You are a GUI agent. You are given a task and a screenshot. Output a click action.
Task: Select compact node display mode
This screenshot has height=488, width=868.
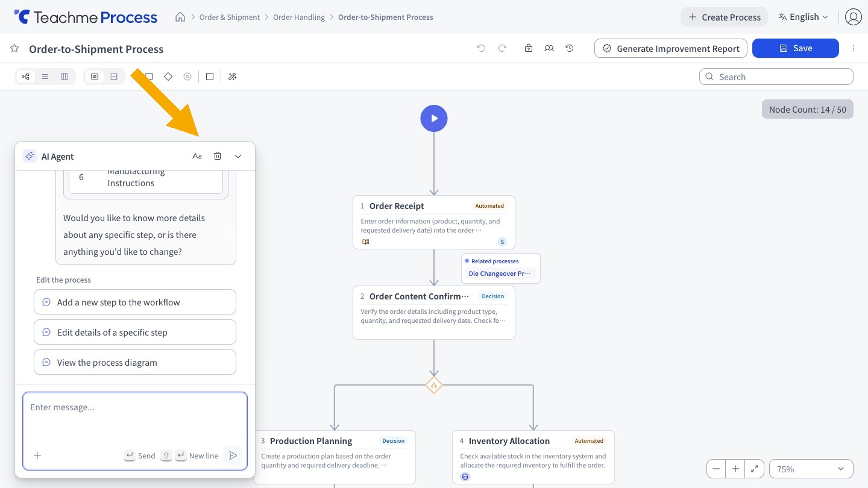[x=114, y=77]
